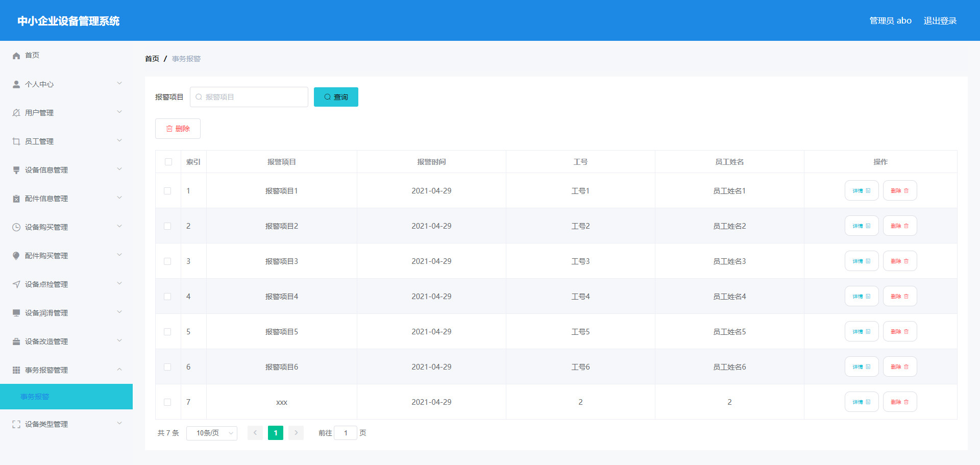Open 详情 for row 报警项目5
This screenshot has width=980, height=465.
pos(862,331)
